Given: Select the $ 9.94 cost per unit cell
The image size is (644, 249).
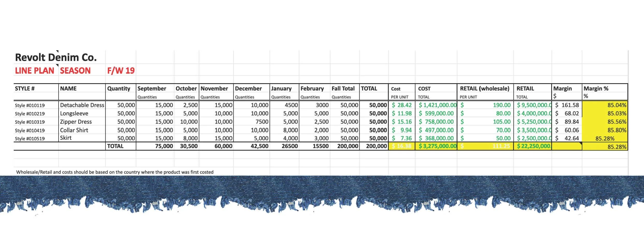Looking at the screenshot, I should coord(402,130).
